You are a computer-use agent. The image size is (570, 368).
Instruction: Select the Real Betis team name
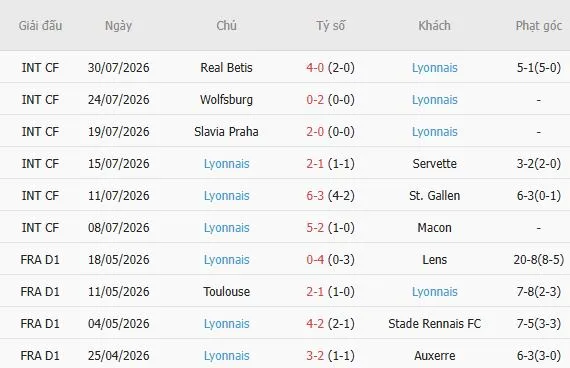(226, 68)
